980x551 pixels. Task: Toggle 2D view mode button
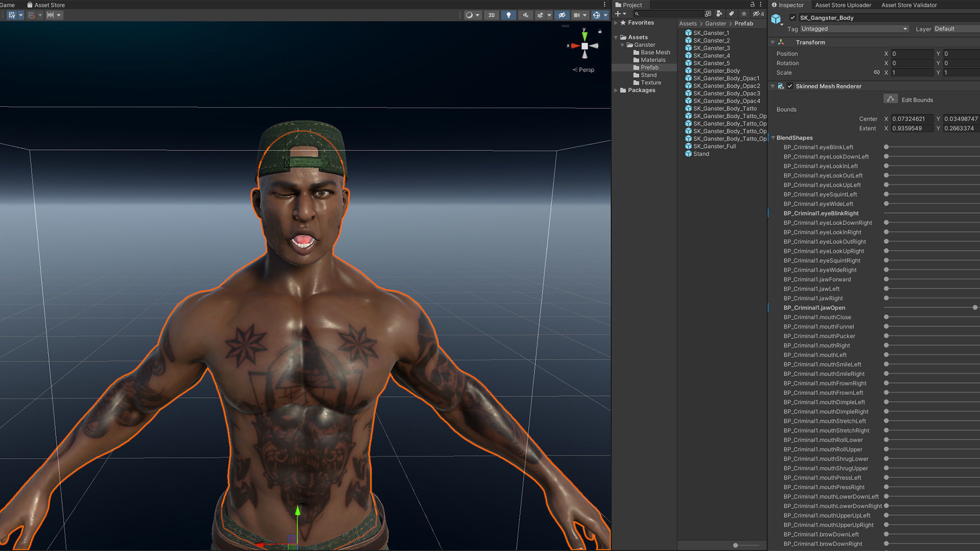pyautogui.click(x=491, y=15)
